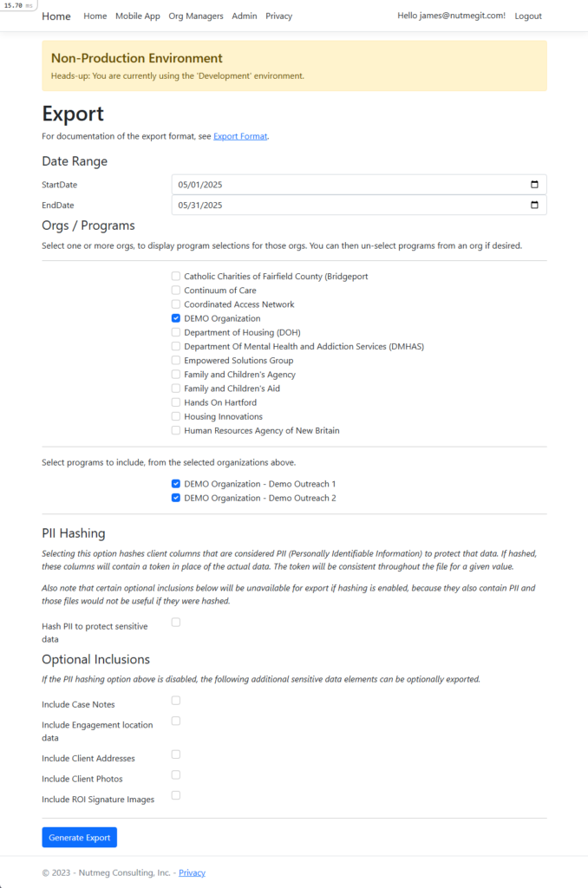The image size is (588, 888).
Task: Check the Hands On Hartford organization
Action: 176,402
